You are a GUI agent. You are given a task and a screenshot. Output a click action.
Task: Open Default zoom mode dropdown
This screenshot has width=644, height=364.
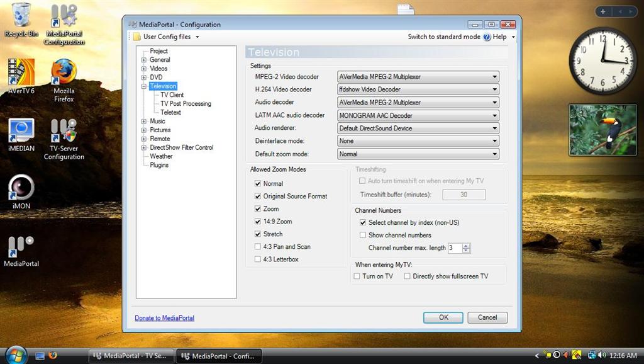(418, 154)
